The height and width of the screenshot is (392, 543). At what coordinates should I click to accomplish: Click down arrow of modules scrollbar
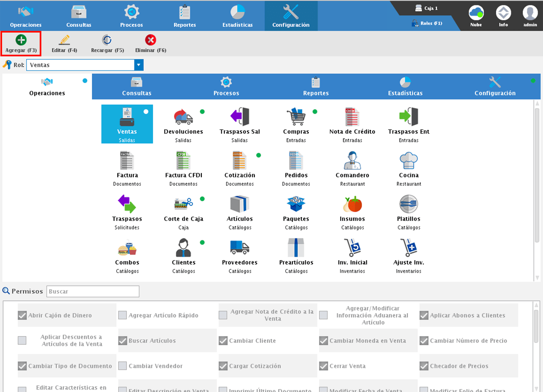[537, 278]
